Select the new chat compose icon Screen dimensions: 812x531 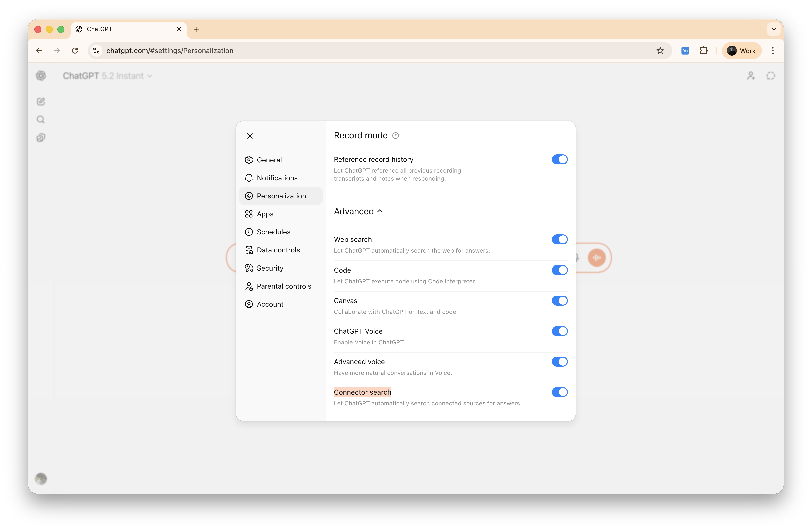41,101
